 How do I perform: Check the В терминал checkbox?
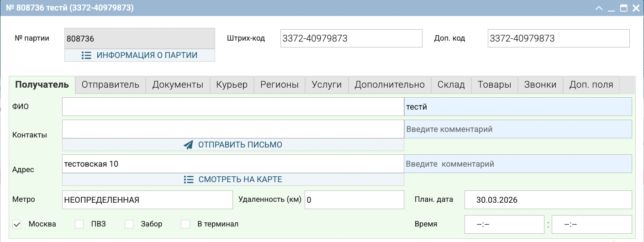tap(185, 224)
